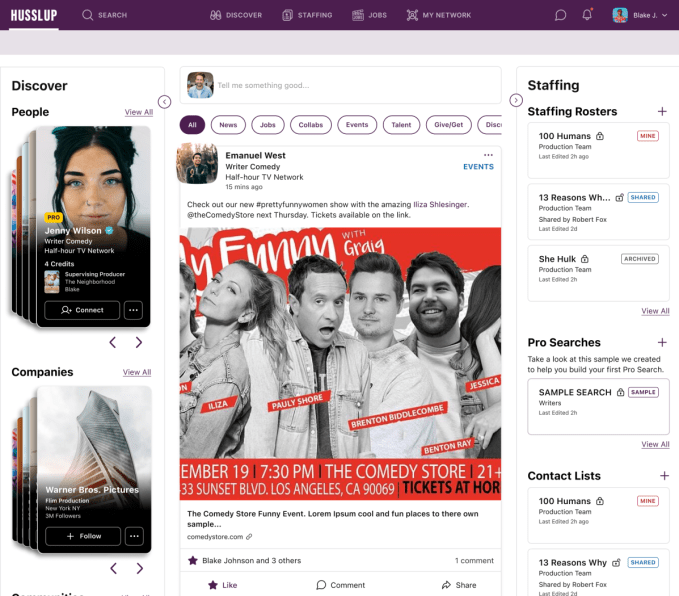679x596 pixels.
Task: Click Blake J. profile avatar in the header
Action: [x=620, y=15]
